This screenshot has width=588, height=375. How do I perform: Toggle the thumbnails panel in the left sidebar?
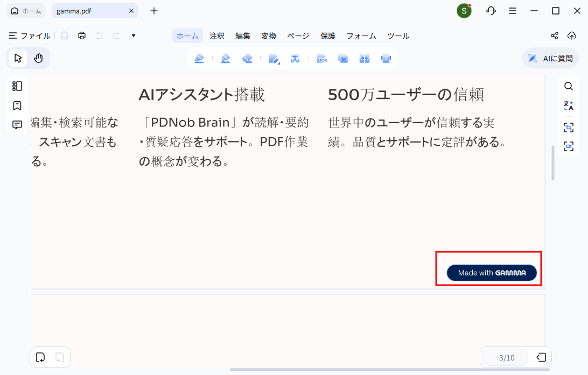click(17, 86)
